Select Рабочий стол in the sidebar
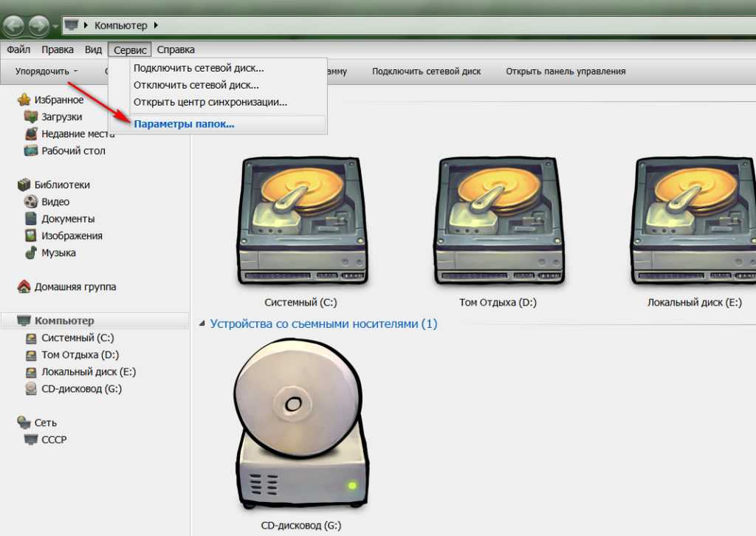This screenshot has height=536, width=756. [x=73, y=151]
